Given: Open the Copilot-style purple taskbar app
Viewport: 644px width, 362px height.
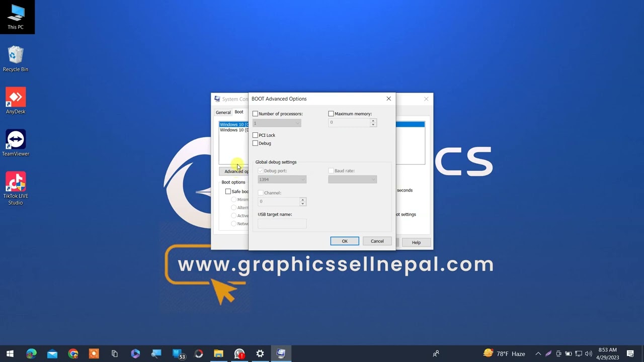Looking at the screenshot, I should (x=135, y=354).
